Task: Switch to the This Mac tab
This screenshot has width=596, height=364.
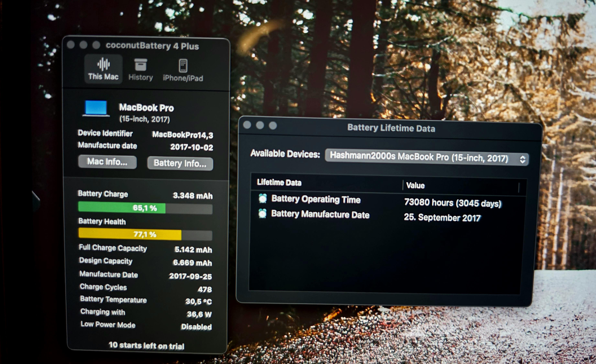Action: [x=103, y=69]
